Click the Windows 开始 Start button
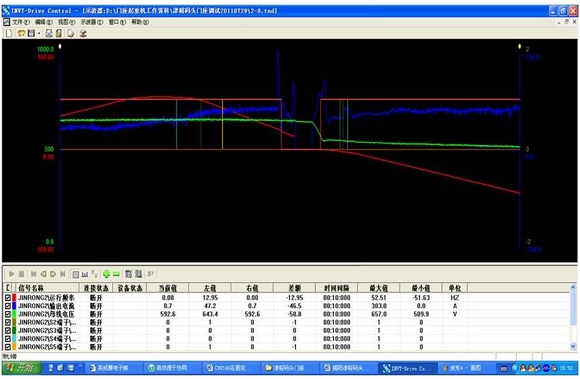Image resolution: width=580 pixels, height=379 pixels. tap(20, 368)
